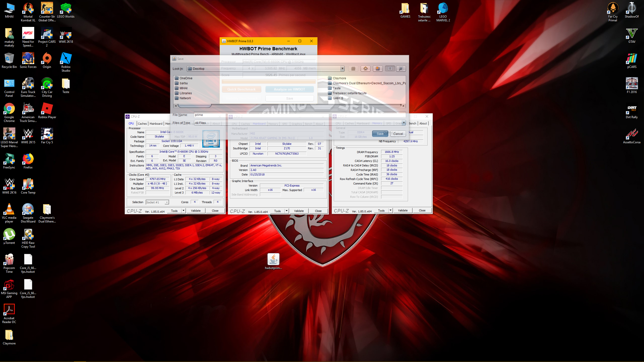Image resolution: width=644 pixels, height=362 pixels.
Task: Open the FreeSync desktop shortcut
Action: (9, 161)
